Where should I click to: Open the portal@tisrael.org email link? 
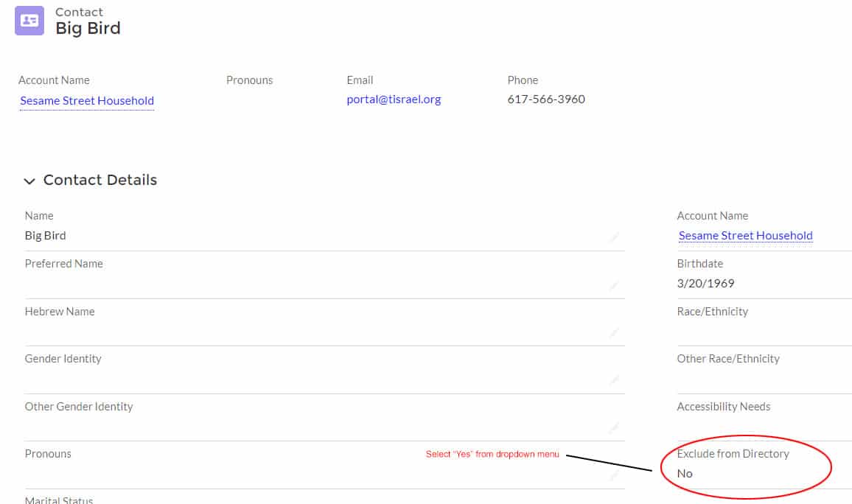[x=394, y=99]
